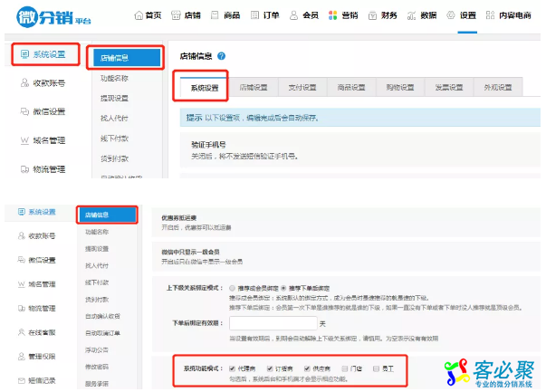Click the blue help question mark beside 店铺信息

click(222, 56)
